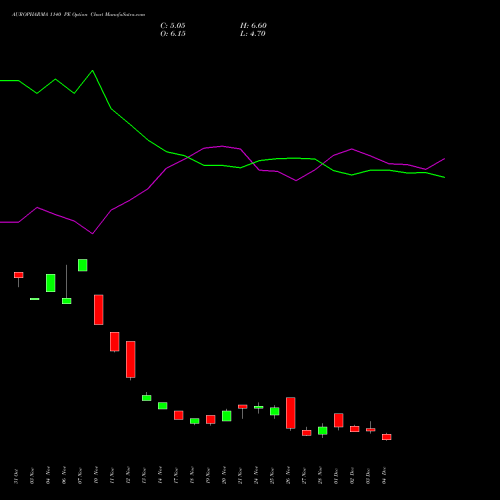Click the red candle above 12 Nov
Image resolution: width=500 pixels, height=500 pixels.
click(x=131, y=359)
